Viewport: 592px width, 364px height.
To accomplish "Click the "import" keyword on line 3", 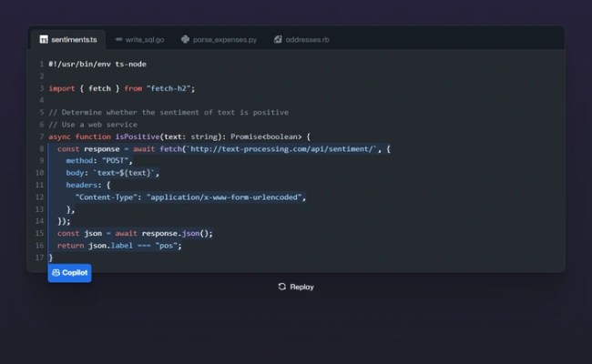I will point(62,88).
